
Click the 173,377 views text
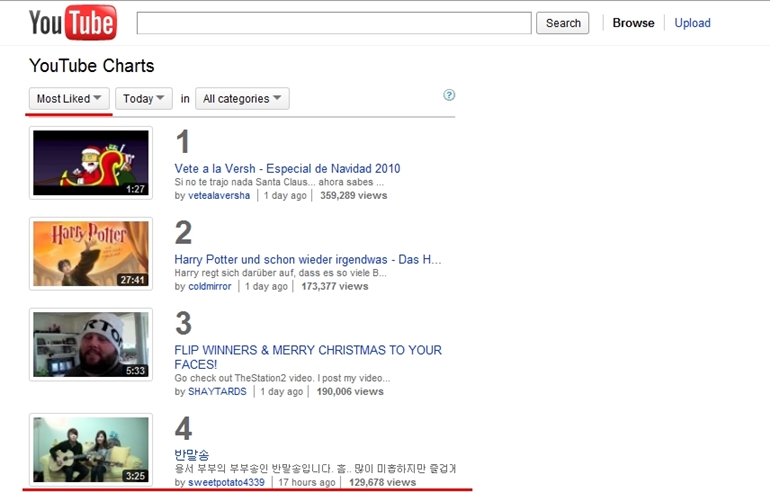(335, 286)
